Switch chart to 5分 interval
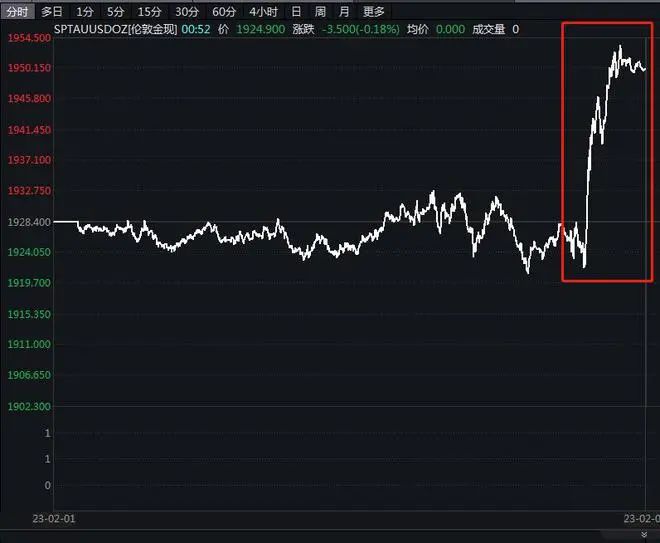This screenshot has height=543, width=660. coord(116,12)
